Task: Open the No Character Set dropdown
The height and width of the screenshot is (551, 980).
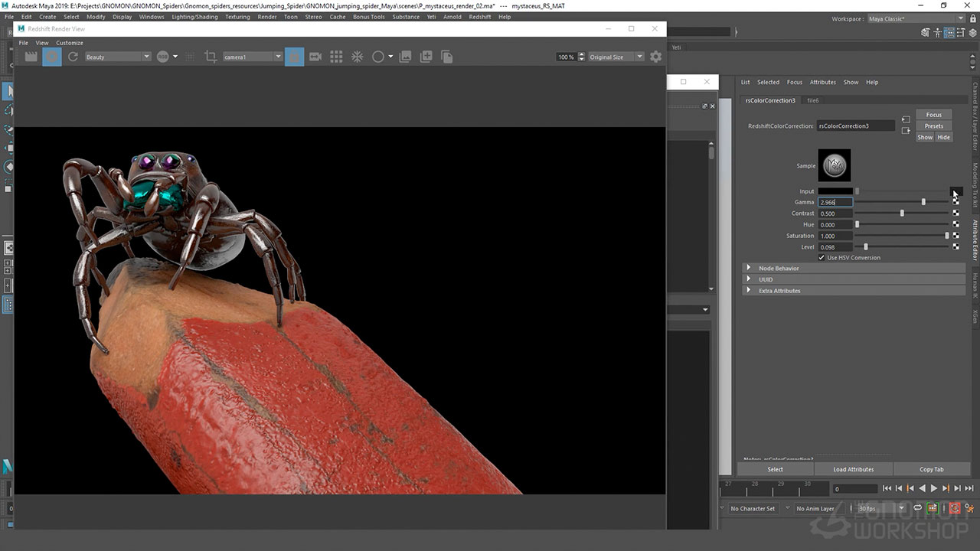Action: [x=754, y=508]
